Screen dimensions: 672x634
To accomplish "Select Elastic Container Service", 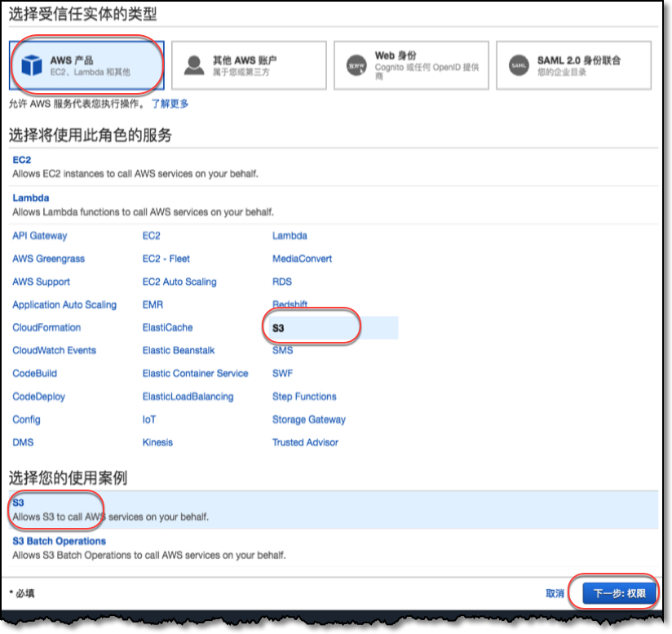I will [196, 374].
